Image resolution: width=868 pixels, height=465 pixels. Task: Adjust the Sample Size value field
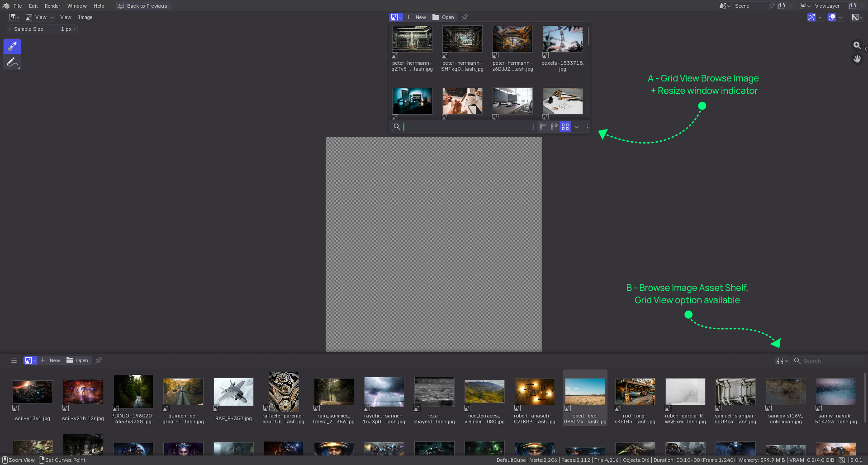[x=42, y=29]
